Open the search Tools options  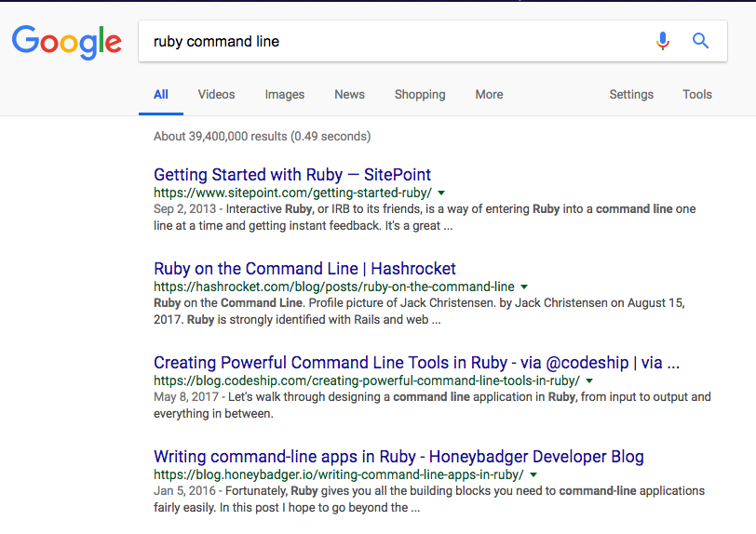pyautogui.click(x=696, y=95)
